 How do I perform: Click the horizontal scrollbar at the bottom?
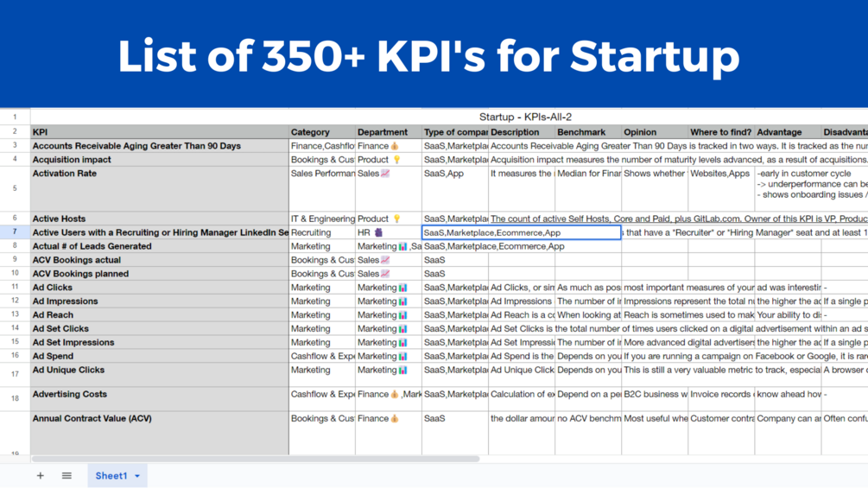click(256, 459)
